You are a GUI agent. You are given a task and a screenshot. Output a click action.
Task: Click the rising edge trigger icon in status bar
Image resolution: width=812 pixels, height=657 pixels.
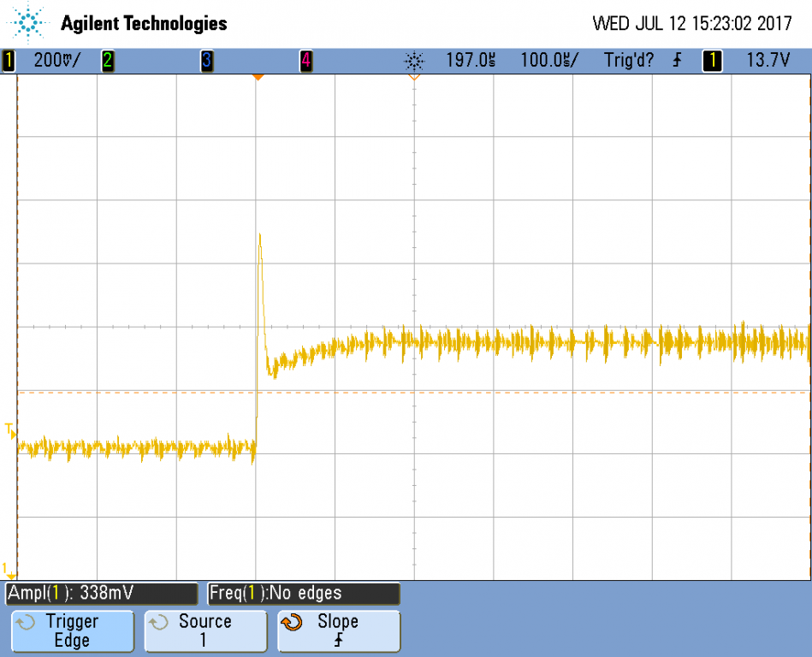click(677, 61)
